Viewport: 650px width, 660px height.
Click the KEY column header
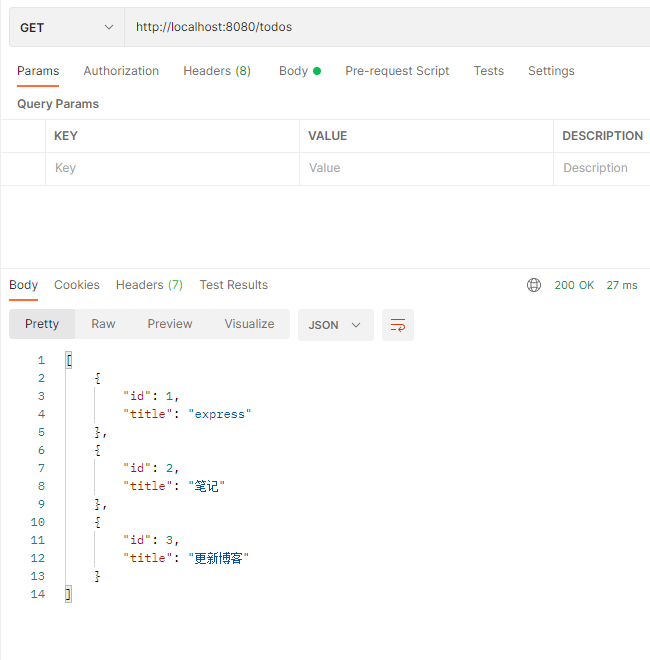[x=66, y=136]
